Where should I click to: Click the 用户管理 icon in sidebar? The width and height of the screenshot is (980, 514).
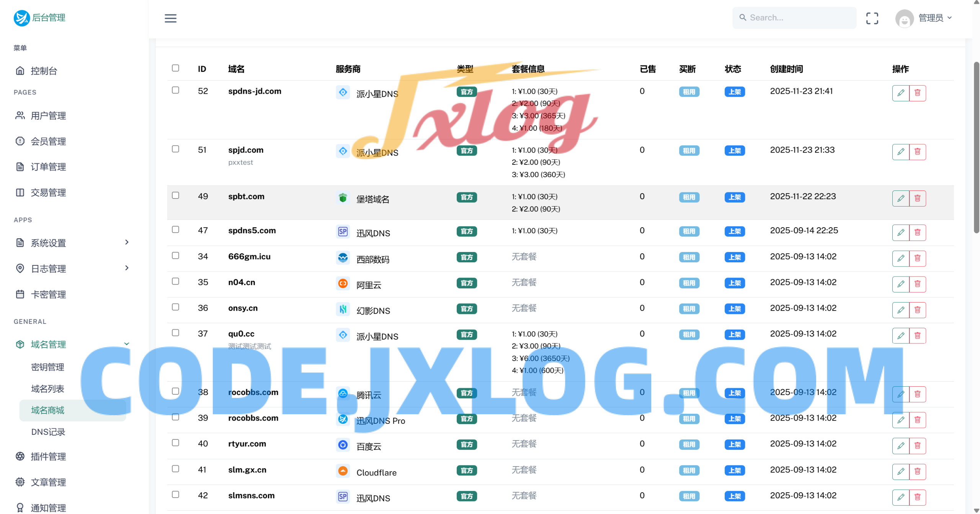[20, 115]
